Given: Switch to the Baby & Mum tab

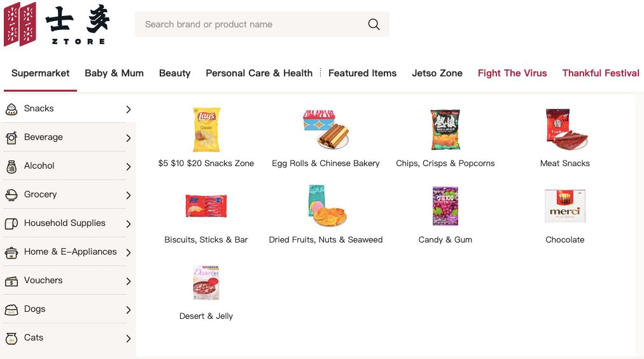Looking at the screenshot, I should tap(114, 73).
